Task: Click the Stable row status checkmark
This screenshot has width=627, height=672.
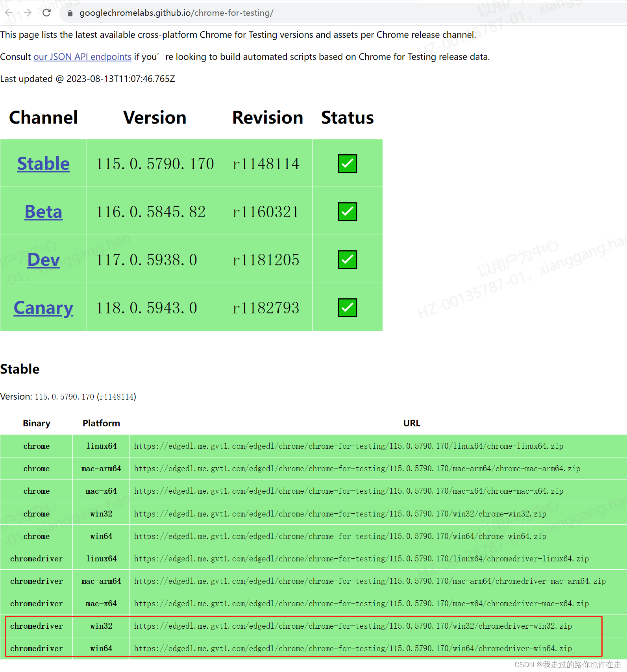Action: tap(347, 163)
